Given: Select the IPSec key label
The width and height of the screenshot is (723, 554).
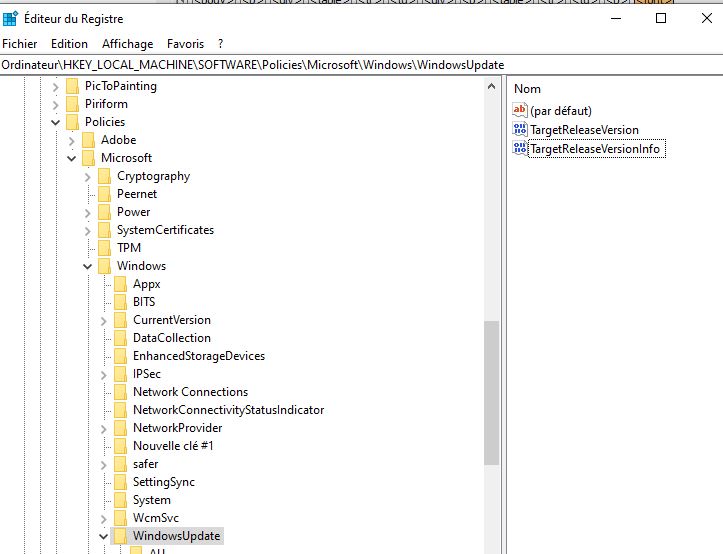Looking at the screenshot, I should pyautogui.click(x=147, y=374).
